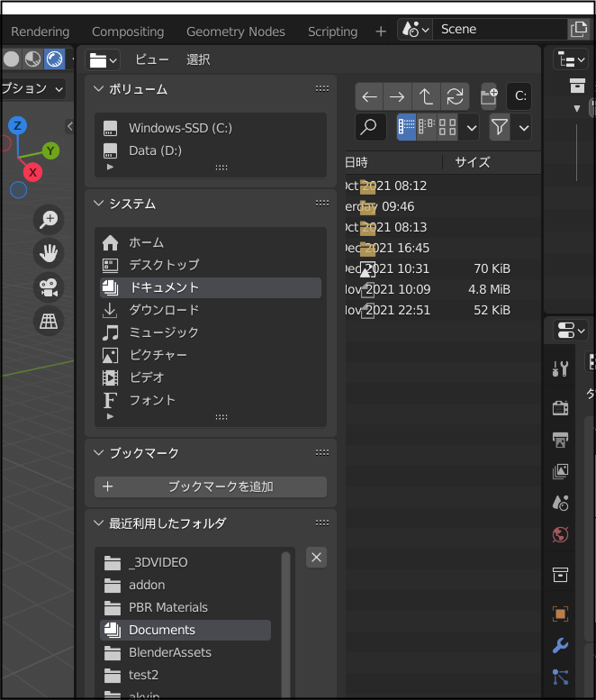This screenshot has width=596, height=700.
Task: Toggle camera view gizmo
Action: 49,287
